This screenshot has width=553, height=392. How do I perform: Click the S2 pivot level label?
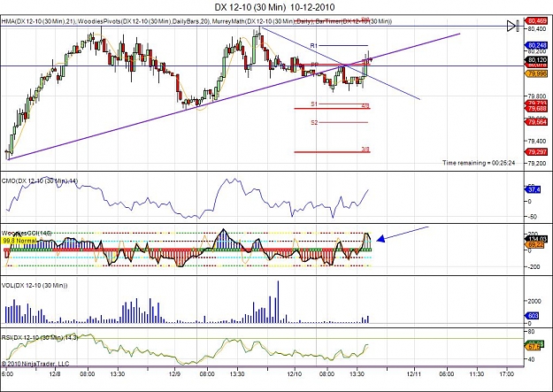coord(314,122)
